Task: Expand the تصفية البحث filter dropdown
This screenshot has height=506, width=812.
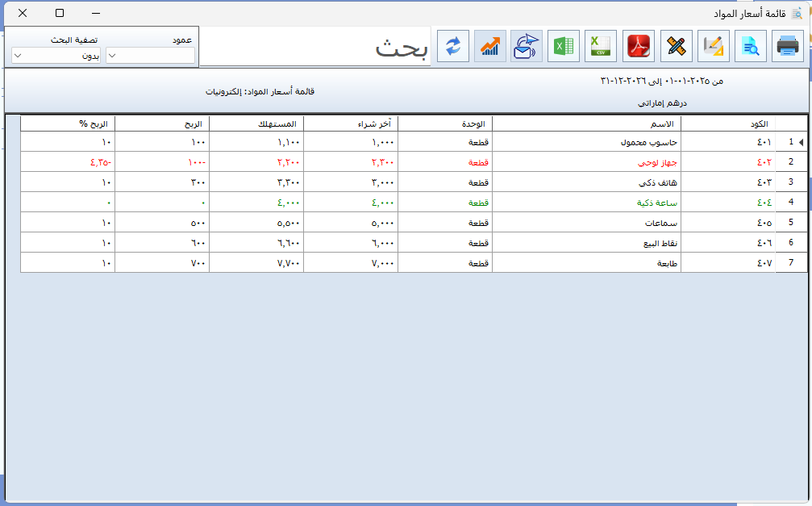Action: pyautogui.click(x=56, y=56)
